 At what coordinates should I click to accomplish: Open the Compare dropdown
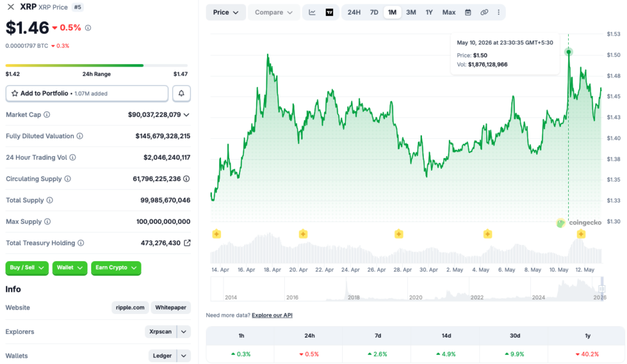coord(274,12)
